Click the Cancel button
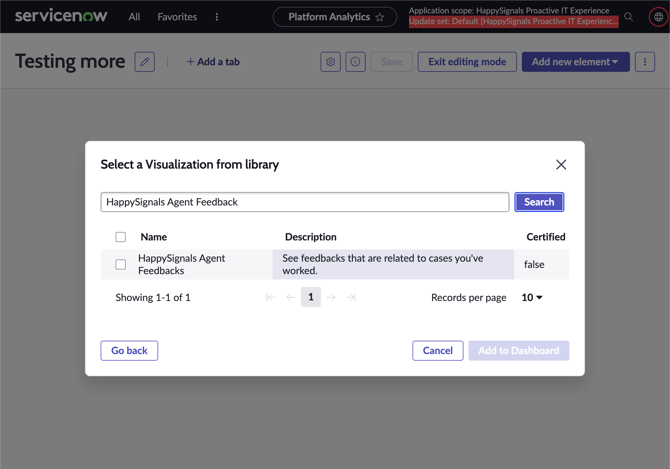670x469 pixels. [438, 351]
